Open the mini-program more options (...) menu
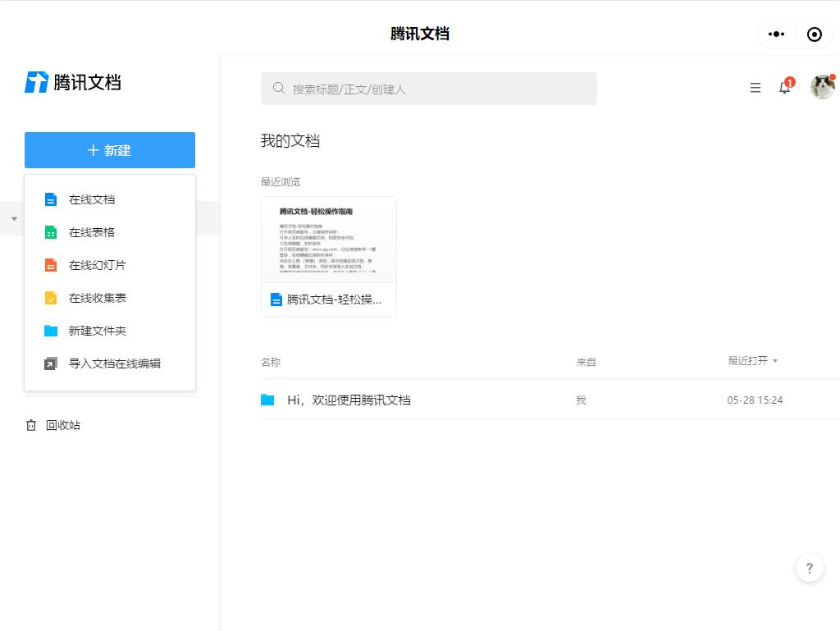840x631 pixels. click(x=776, y=34)
